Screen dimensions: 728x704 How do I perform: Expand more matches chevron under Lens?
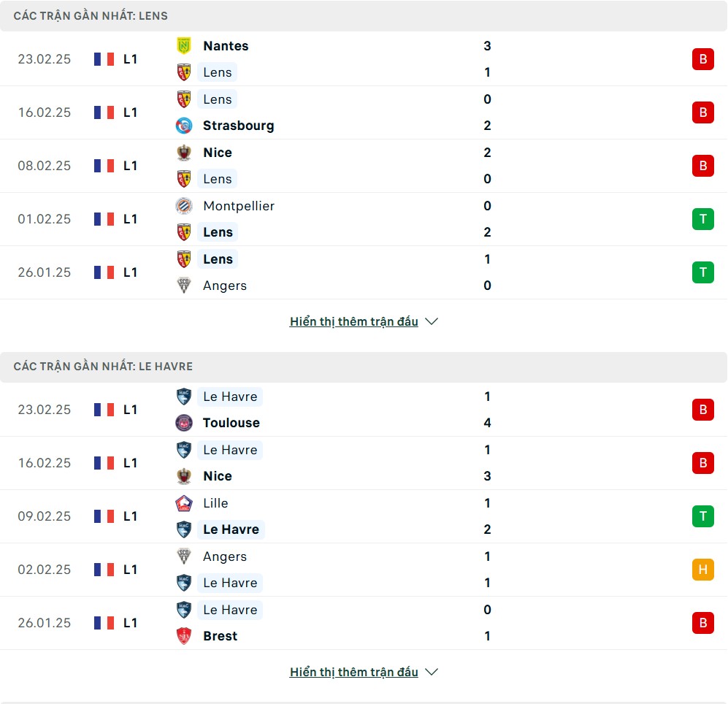tap(432, 321)
